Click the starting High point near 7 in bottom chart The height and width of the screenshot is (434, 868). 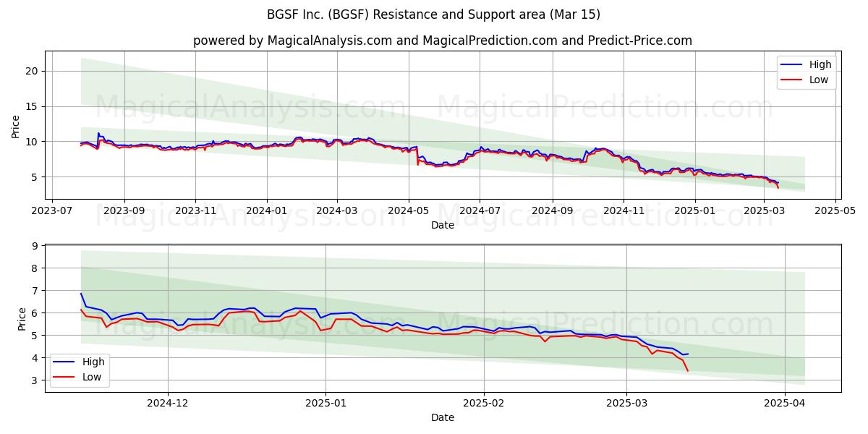[81, 294]
